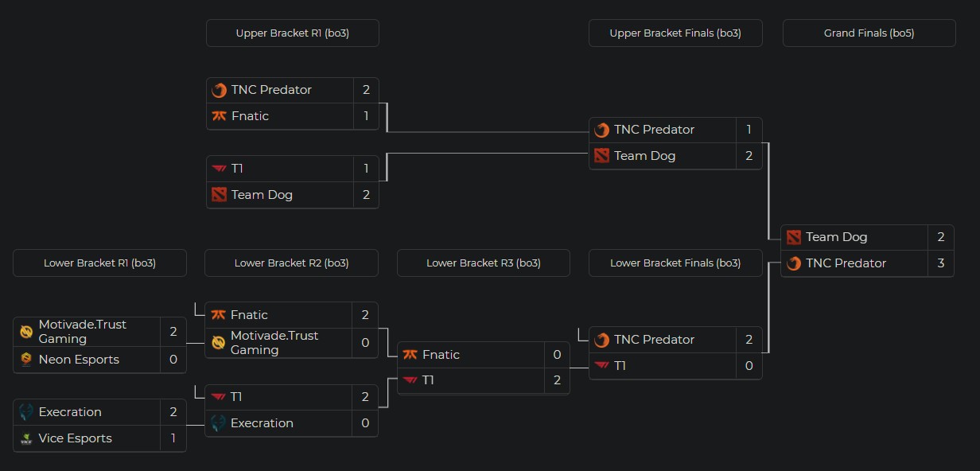Select the Upper Bracket R1 (bo3) header
This screenshot has height=471, width=980.
[x=293, y=33]
